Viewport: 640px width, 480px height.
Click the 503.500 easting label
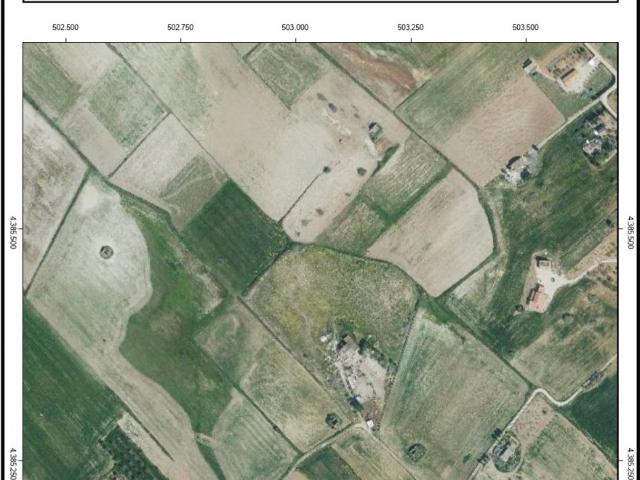[x=525, y=27]
